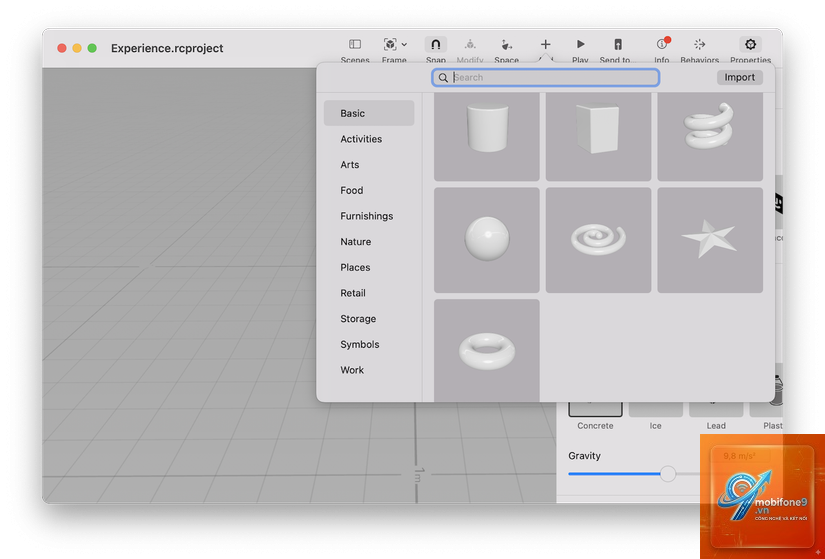This screenshot has height=559, width=825.
Task: Open the Work category
Action: click(x=369, y=370)
